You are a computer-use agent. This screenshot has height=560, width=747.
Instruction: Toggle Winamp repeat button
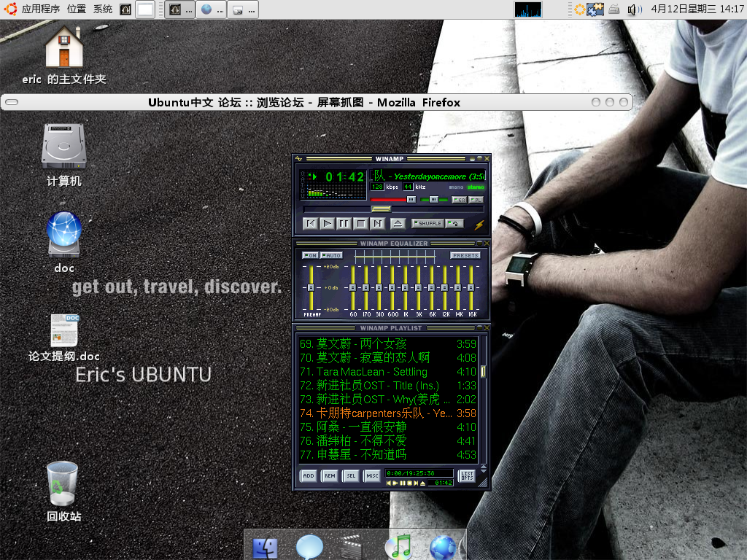coord(454,223)
